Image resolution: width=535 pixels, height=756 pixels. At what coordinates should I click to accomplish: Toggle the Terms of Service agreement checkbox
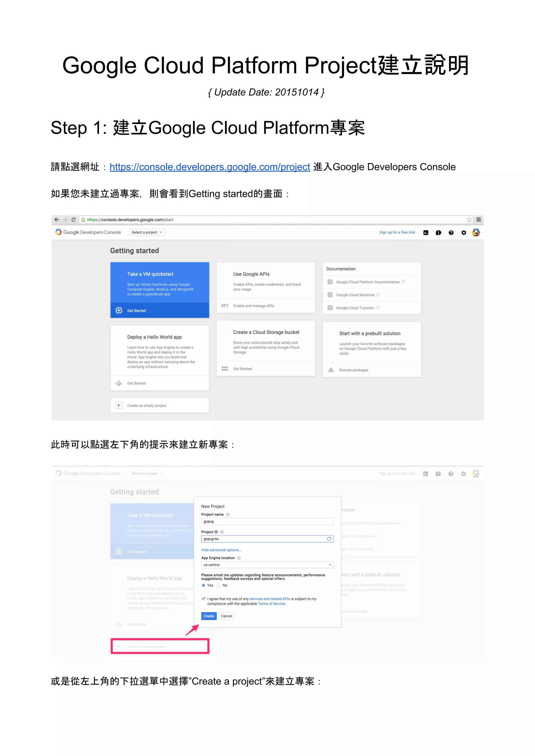pyautogui.click(x=203, y=599)
